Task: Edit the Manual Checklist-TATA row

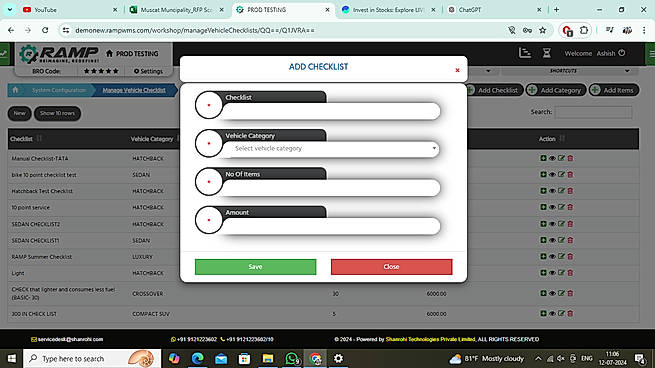Action: (561, 158)
